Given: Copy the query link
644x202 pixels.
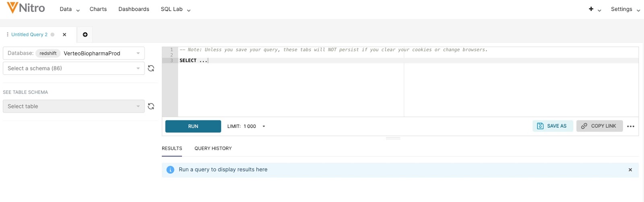Looking at the screenshot, I should [x=599, y=126].
